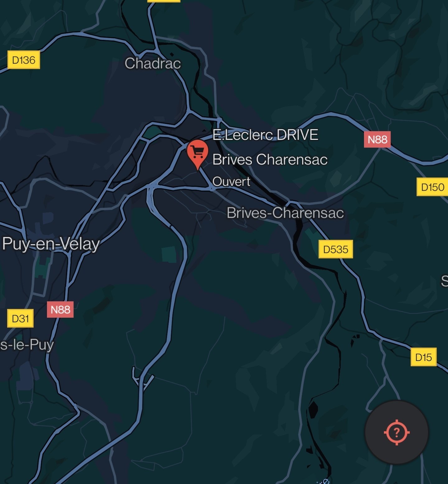Select the D136 road badge
448x484 pixels.
24,60
